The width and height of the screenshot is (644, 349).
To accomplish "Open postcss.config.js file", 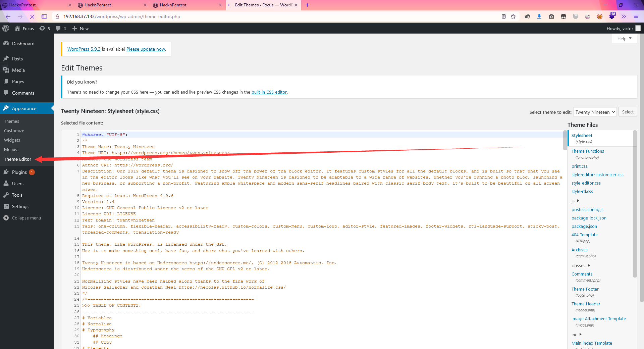I will (587, 209).
